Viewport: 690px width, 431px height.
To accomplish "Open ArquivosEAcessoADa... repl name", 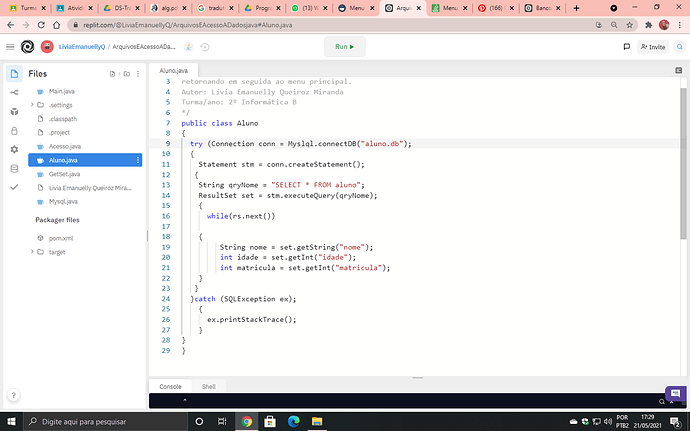I will click(144, 47).
